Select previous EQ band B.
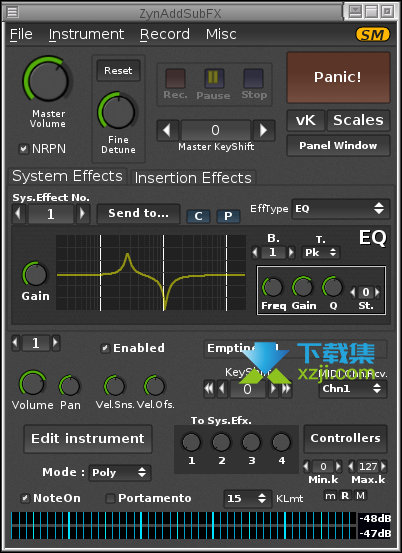 256,253
